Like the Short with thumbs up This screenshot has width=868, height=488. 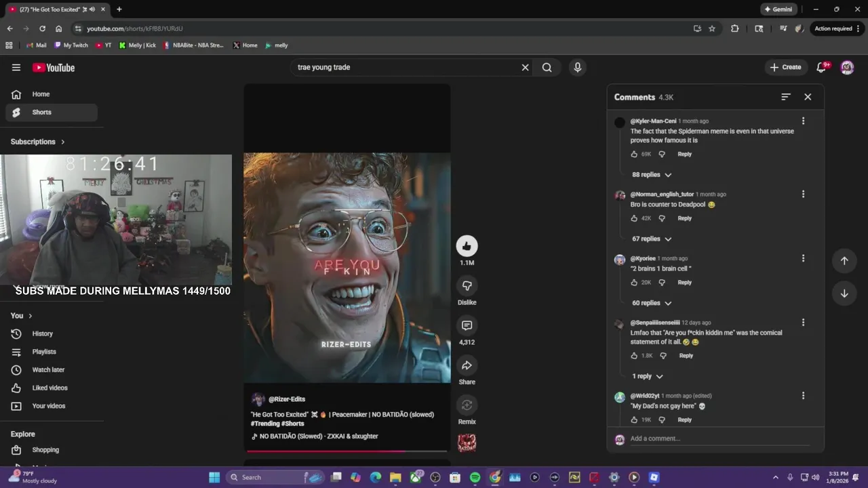[467, 246]
